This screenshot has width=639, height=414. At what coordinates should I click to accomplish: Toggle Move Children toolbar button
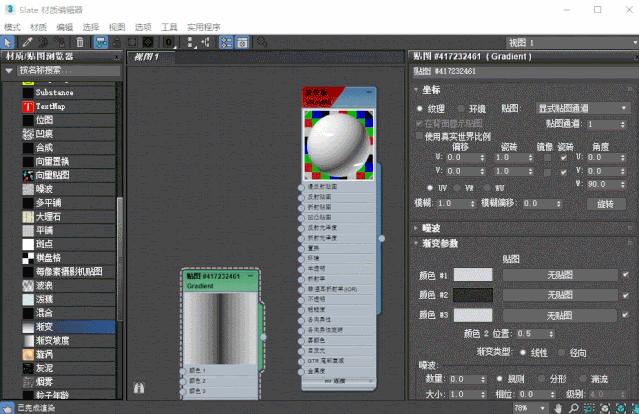[x=101, y=42]
